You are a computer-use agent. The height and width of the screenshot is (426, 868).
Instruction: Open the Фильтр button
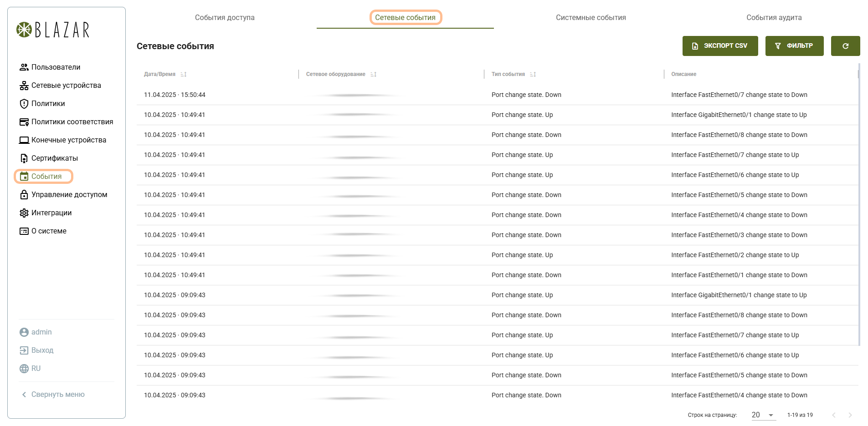pos(794,46)
